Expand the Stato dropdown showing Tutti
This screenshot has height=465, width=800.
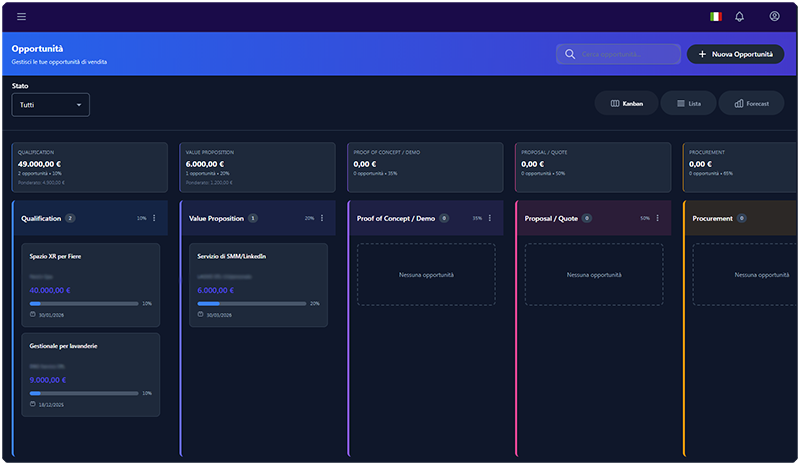point(51,104)
